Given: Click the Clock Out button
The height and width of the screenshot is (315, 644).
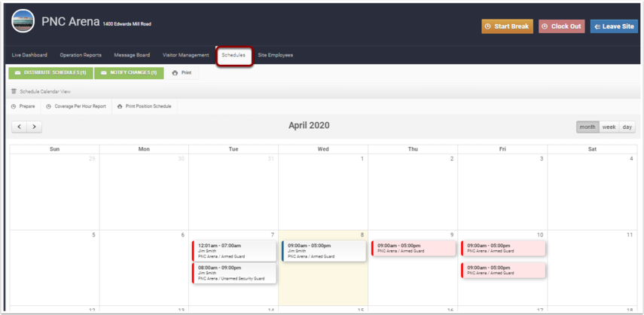Looking at the screenshot, I should [x=561, y=26].
